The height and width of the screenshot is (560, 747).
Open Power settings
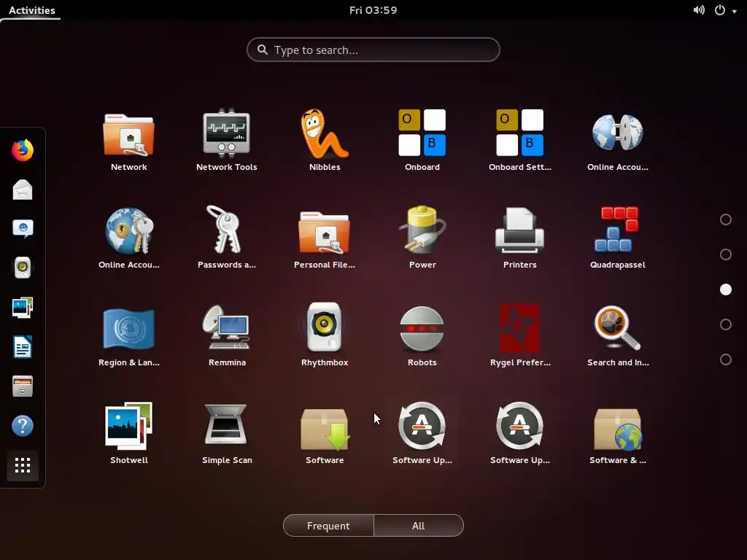coord(422,238)
